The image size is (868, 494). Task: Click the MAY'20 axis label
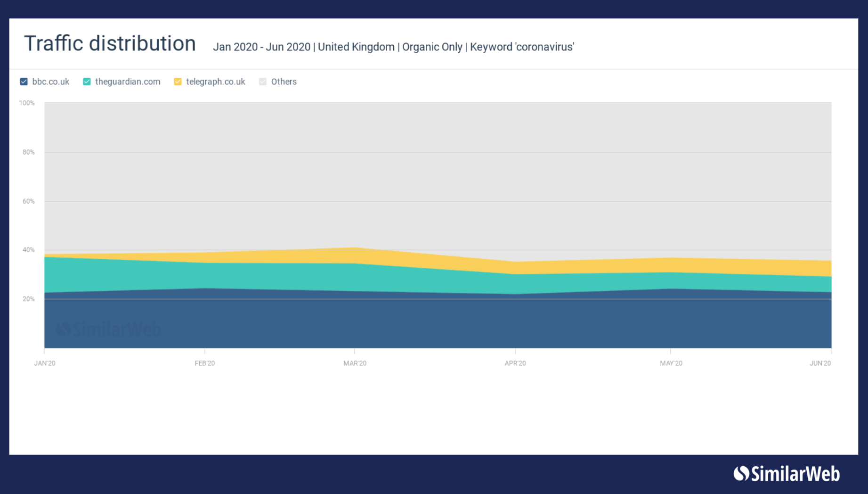(x=671, y=363)
